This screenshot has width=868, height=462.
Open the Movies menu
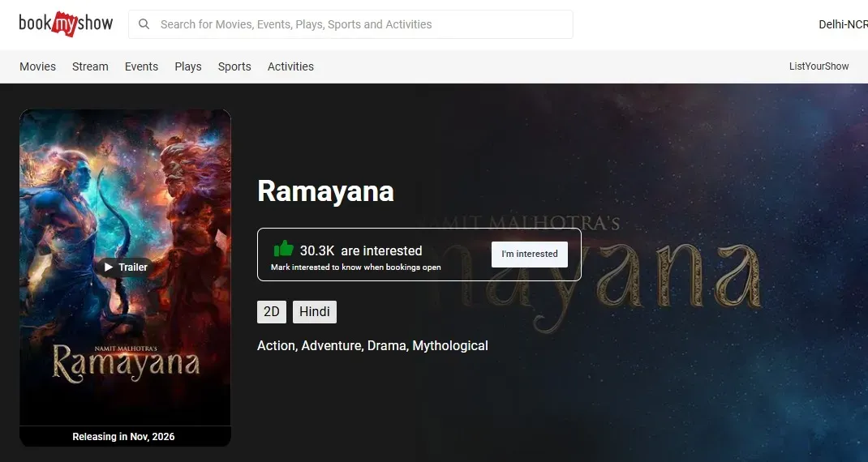[x=37, y=66]
